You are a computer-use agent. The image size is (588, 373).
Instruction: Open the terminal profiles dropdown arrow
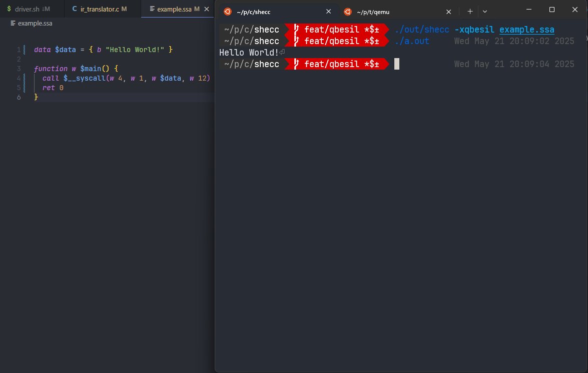485,11
